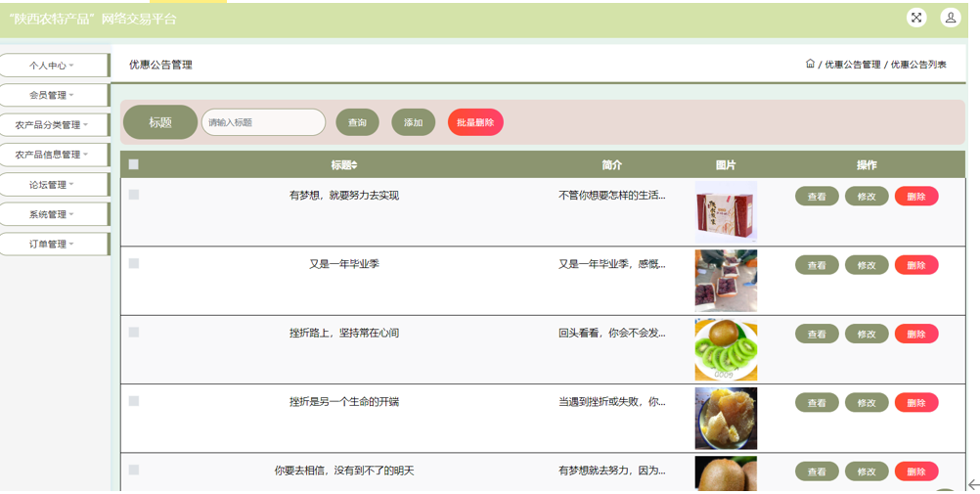Click 查看 for 你要去相信，没有到不了的明天

point(817,472)
